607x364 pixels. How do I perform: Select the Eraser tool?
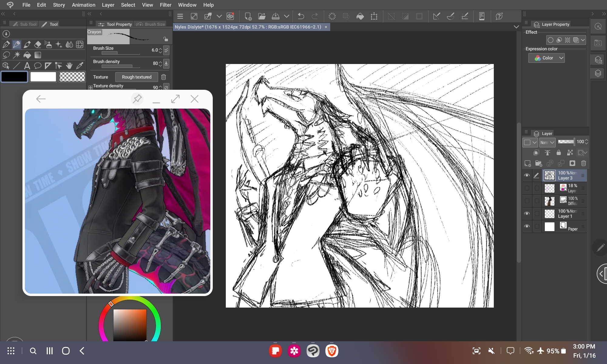[38, 45]
